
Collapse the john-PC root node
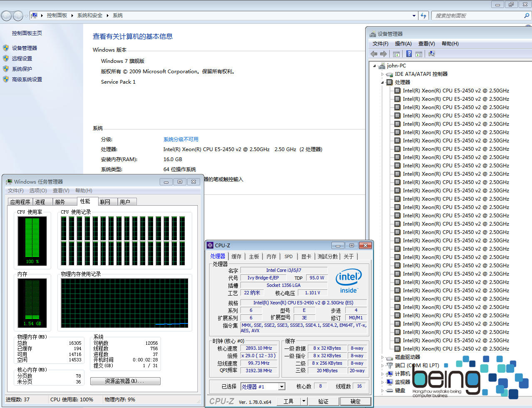point(375,66)
